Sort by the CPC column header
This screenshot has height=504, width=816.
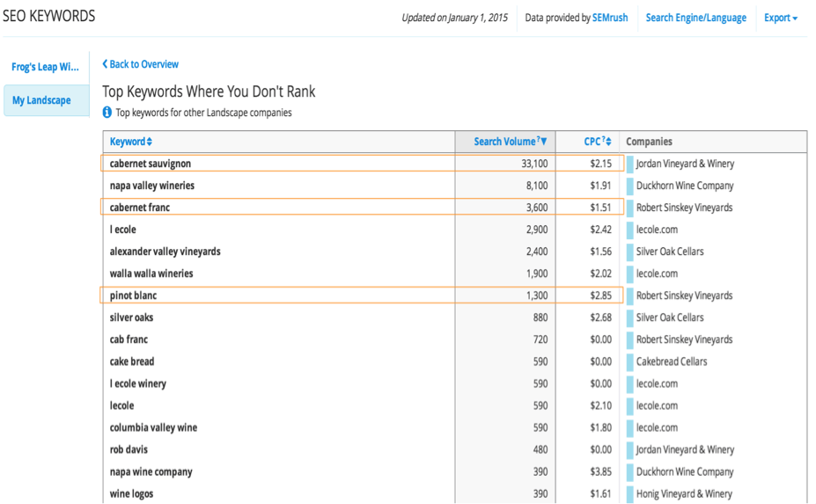pyautogui.click(x=592, y=142)
